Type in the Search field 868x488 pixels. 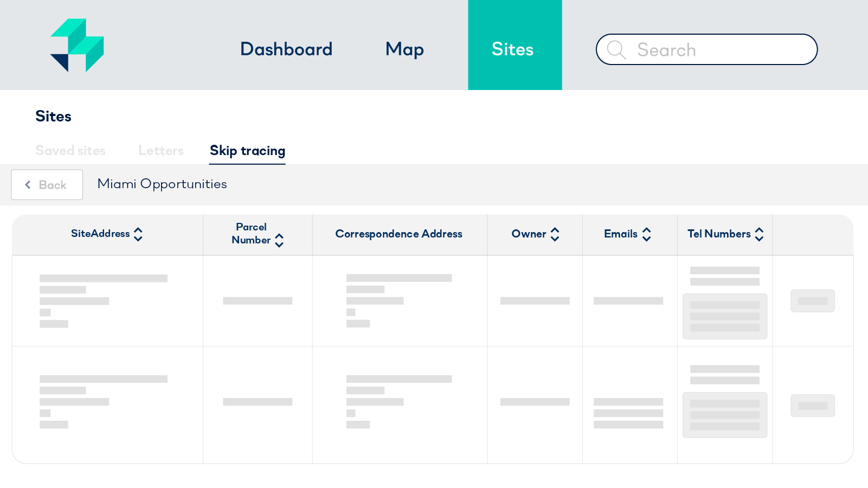tap(716, 50)
